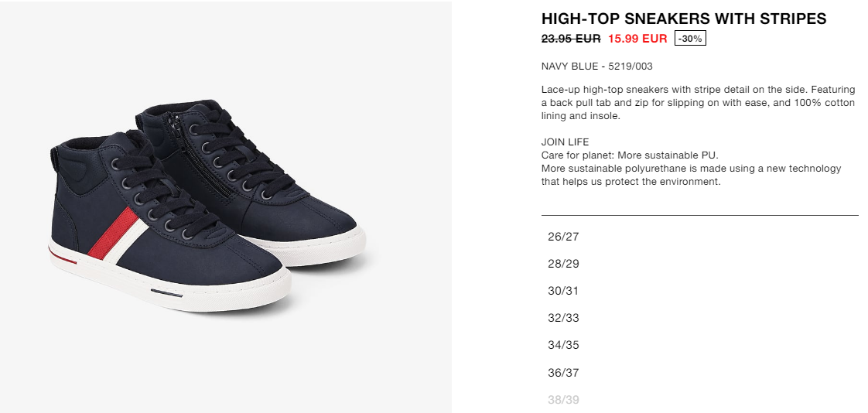
Task: Click the Care for planet sustainability line
Action: [630, 155]
